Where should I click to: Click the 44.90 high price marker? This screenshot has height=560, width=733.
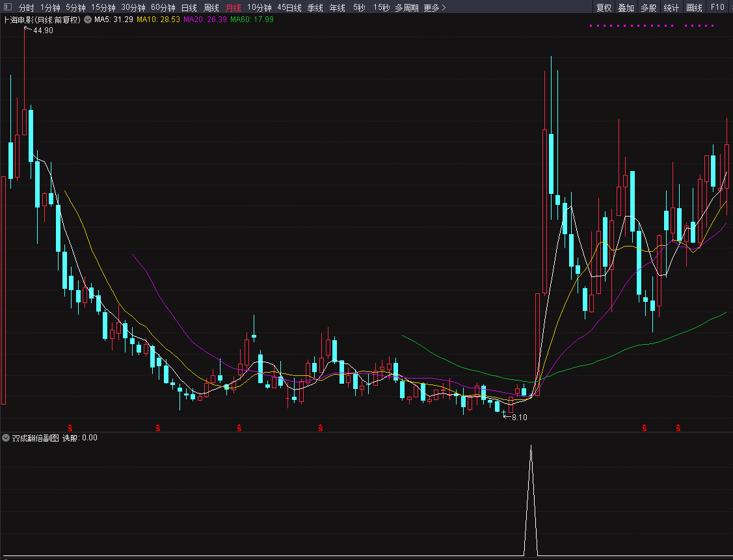click(x=43, y=31)
